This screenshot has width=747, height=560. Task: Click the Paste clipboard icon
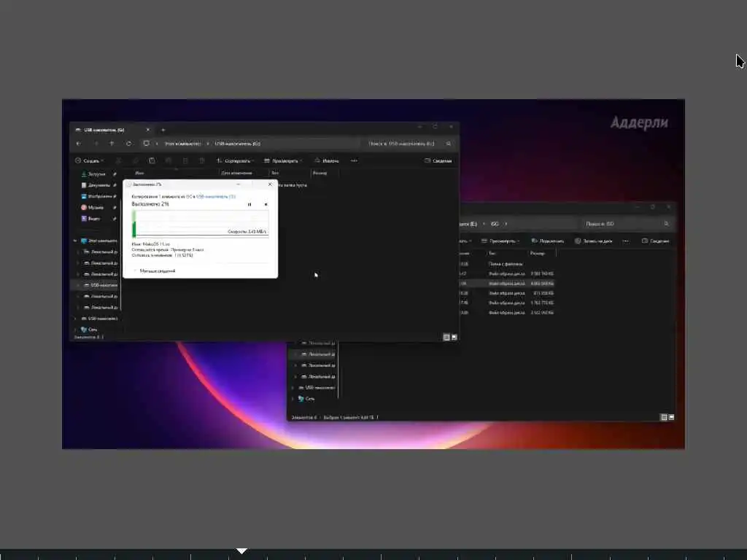click(x=152, y=161)
